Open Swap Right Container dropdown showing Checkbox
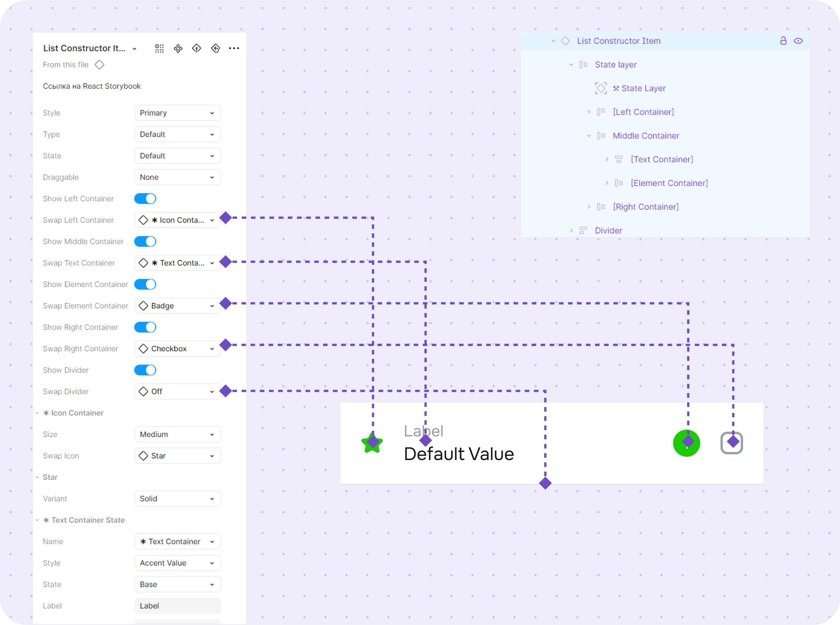Screen dimensions: 840x625 pos(177,348)
